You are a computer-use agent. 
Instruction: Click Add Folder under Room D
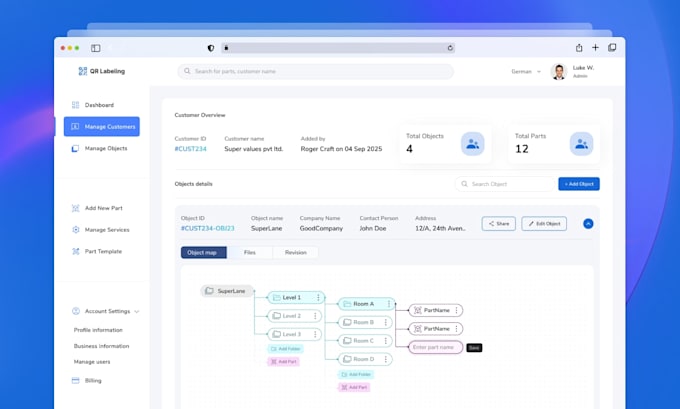[x=356, y=374]
